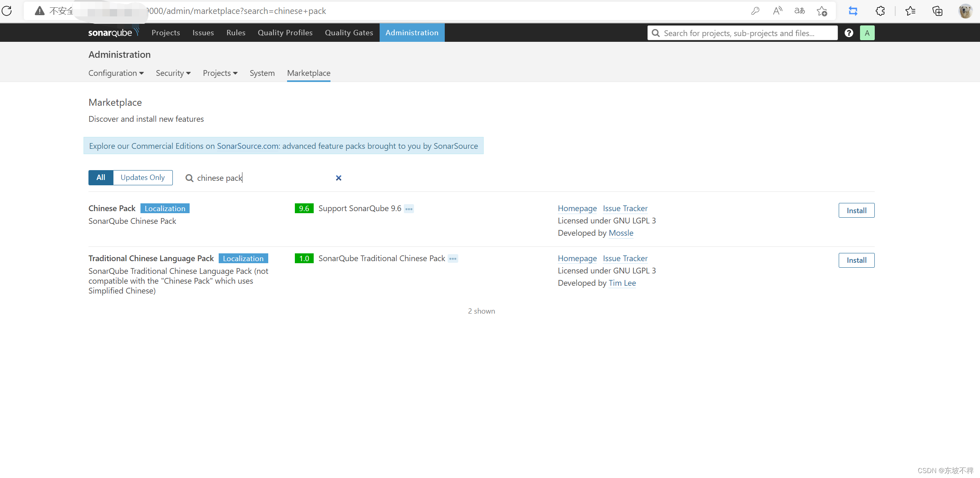980x478 pixels.
Task: Enable the Updates Only filter
Action: coord(142,178)
